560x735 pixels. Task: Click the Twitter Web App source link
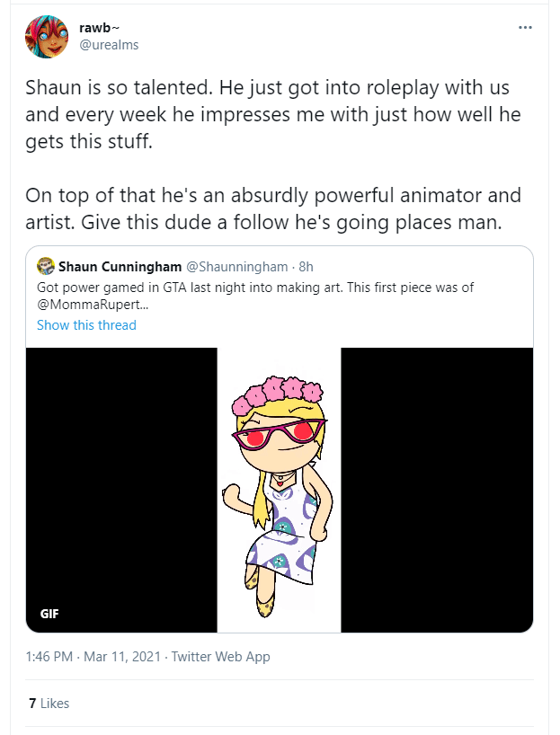(x=220, y=656)
